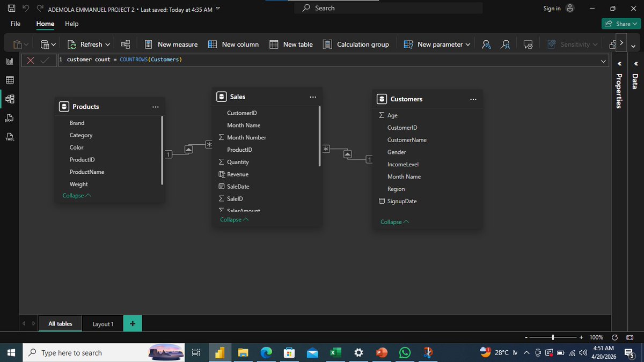Click the New table button
Image resolution: width=644 pixels, height=362 pixels.
[x=291, y=45]
